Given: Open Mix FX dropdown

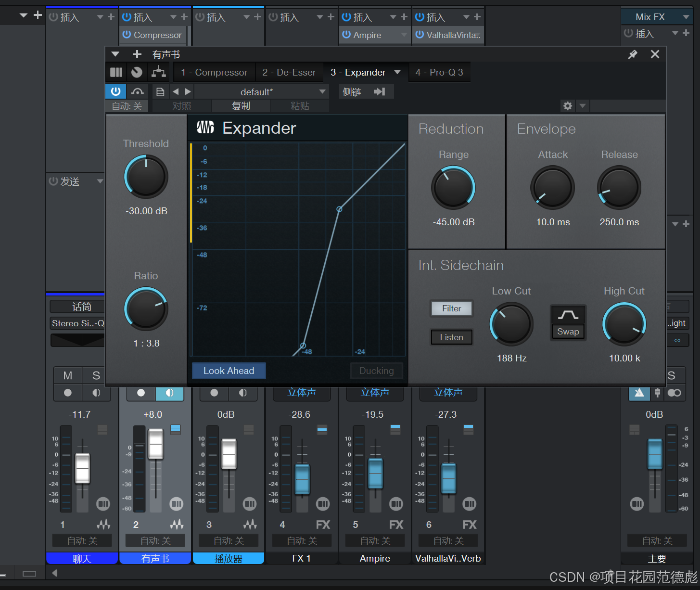Looking at the screenshot, I should tap(656, 17).
